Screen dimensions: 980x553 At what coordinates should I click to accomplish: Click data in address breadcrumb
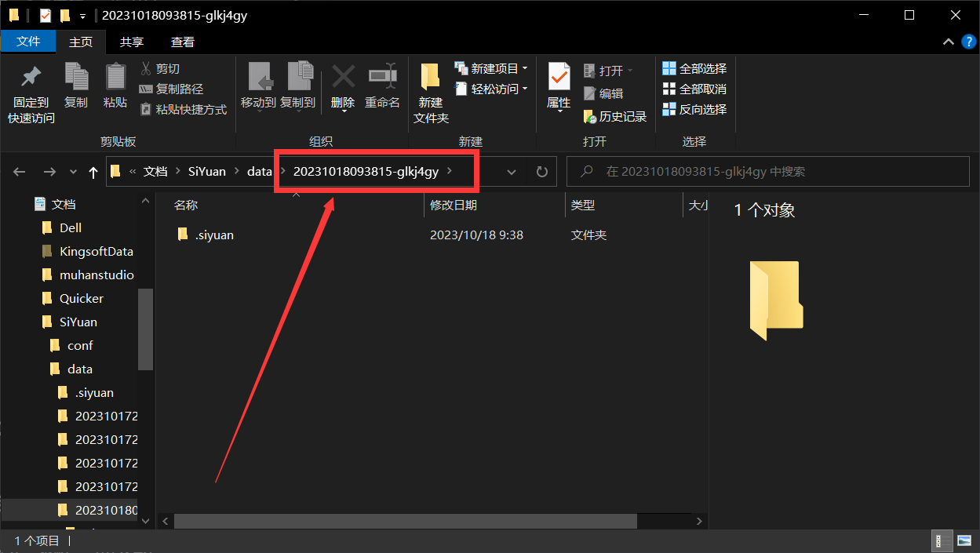[260, 172]
